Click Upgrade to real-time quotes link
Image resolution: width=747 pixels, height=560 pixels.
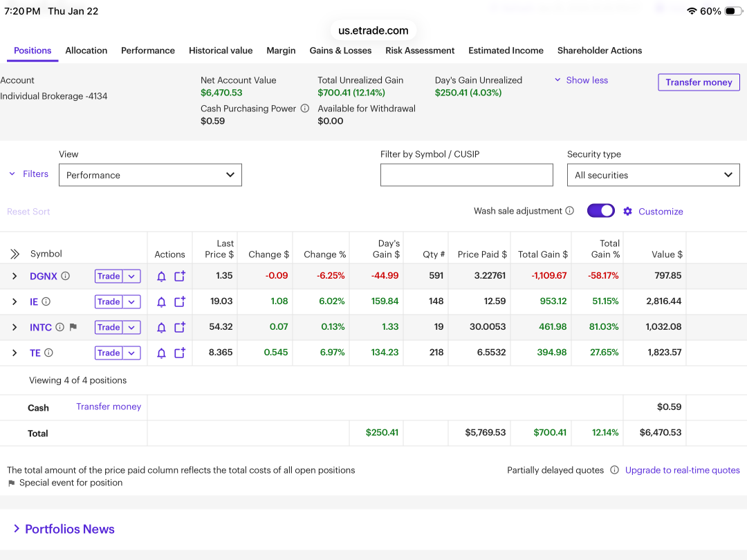pos(682,470)
